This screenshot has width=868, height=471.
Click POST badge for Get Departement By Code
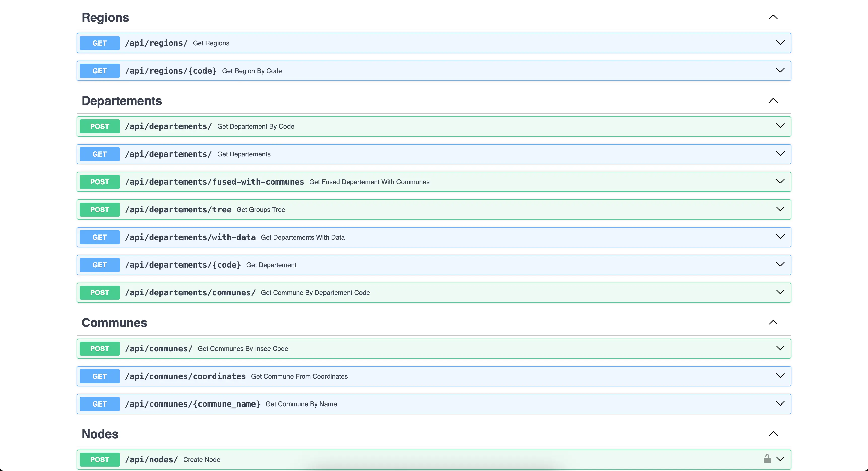pos(99,126)
